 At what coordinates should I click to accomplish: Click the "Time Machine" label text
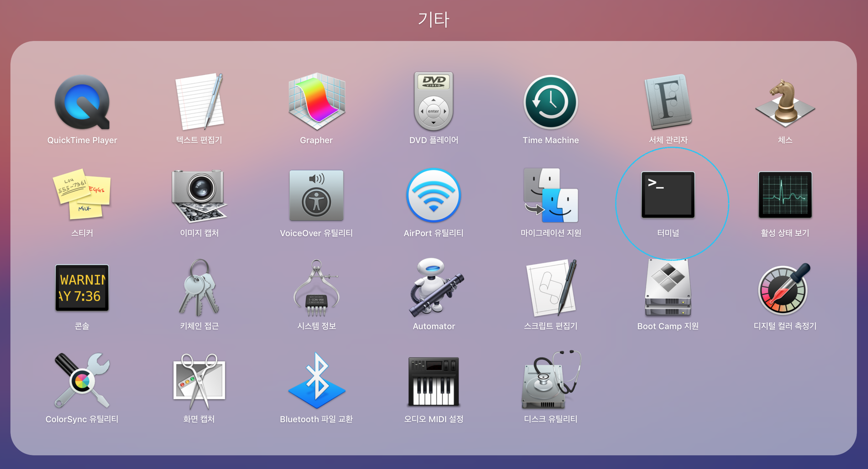tap(551, 140)
